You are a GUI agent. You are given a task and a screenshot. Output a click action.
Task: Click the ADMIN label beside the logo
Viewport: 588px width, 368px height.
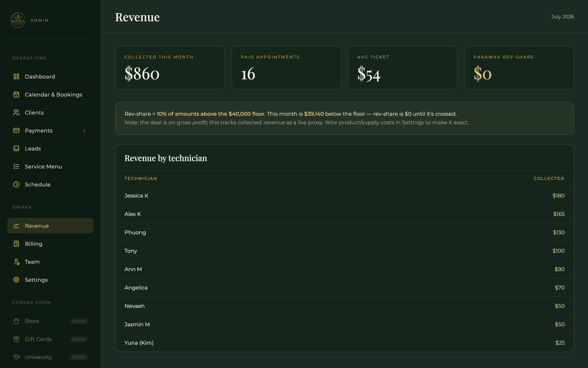[x=39, y=21]
